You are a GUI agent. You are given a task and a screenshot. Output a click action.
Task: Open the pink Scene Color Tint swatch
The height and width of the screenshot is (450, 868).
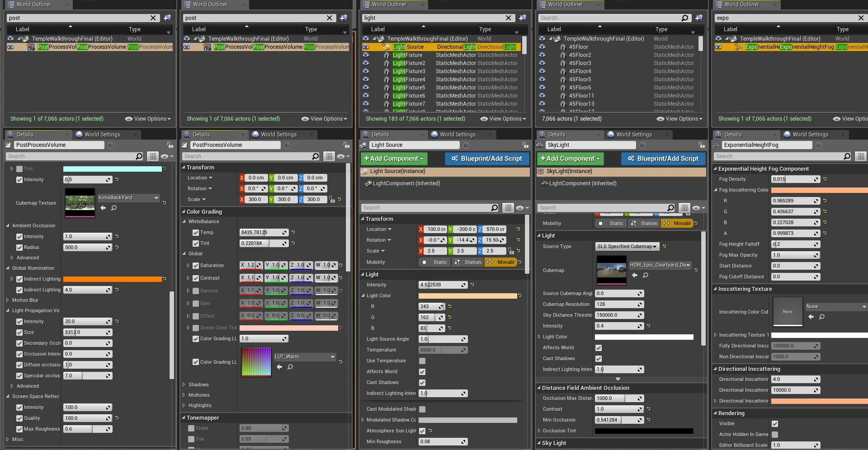coord(289,328)
